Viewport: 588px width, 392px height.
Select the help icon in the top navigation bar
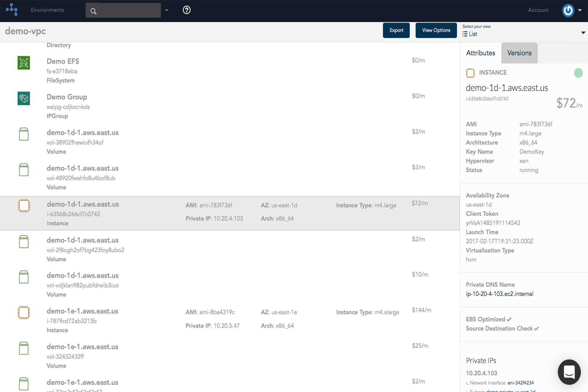[x=187, y=10]
